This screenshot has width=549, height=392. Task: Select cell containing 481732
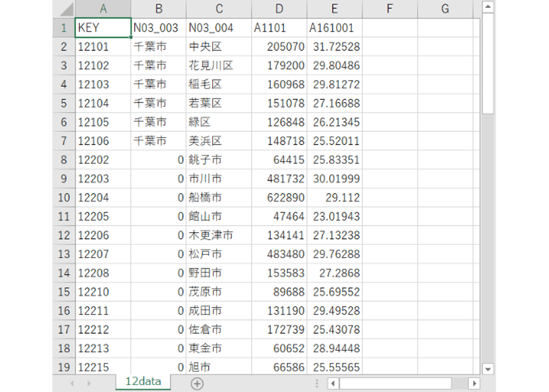(279, 179)
